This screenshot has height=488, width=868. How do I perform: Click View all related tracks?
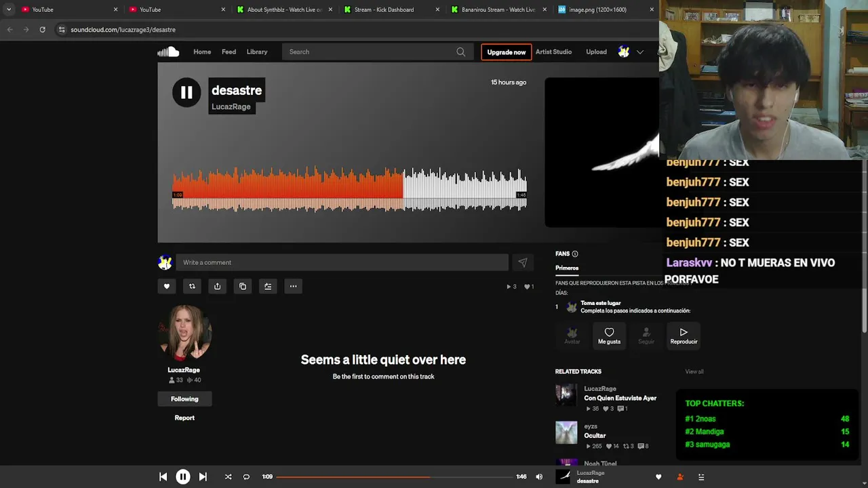(694, 371)
